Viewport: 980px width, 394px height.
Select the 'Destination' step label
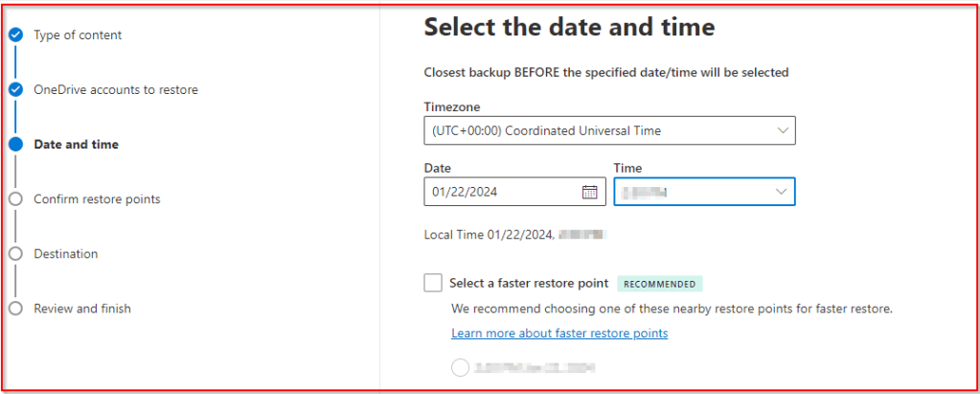pos(65,254)
